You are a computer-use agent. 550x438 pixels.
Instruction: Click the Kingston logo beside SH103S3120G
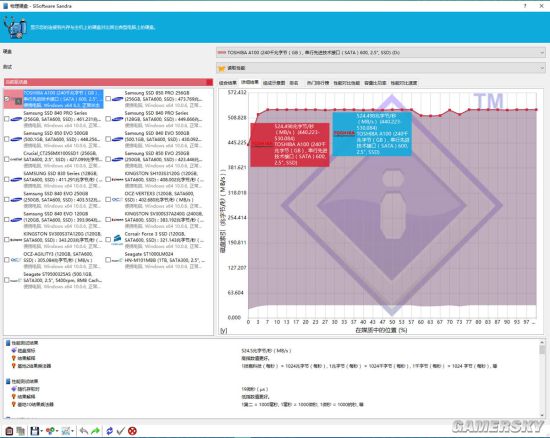[118, 180]
